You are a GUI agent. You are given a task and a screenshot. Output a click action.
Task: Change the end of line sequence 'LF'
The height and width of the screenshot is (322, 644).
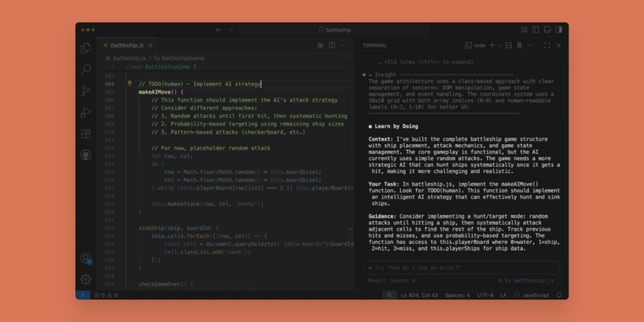coord(503,295)
